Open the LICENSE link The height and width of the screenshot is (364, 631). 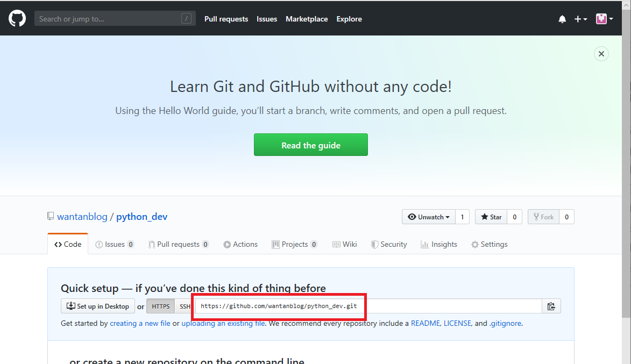(x=457, y=323)
